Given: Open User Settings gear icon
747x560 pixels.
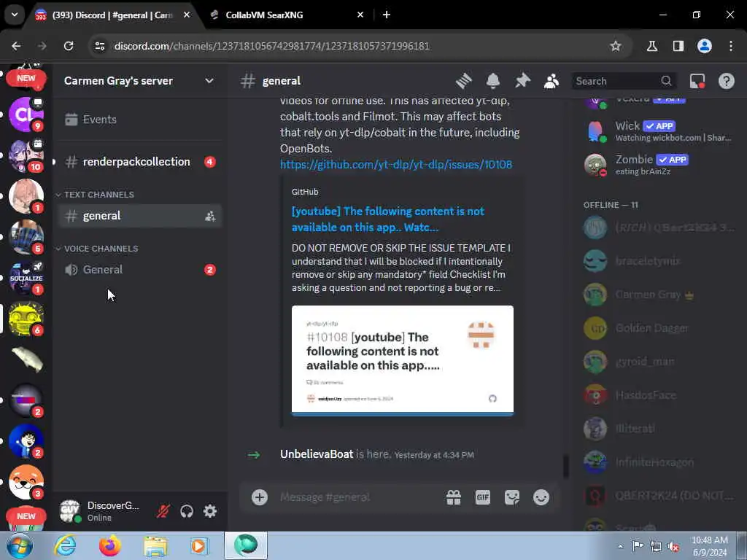Looking at the screenshot, I should 210,511.
